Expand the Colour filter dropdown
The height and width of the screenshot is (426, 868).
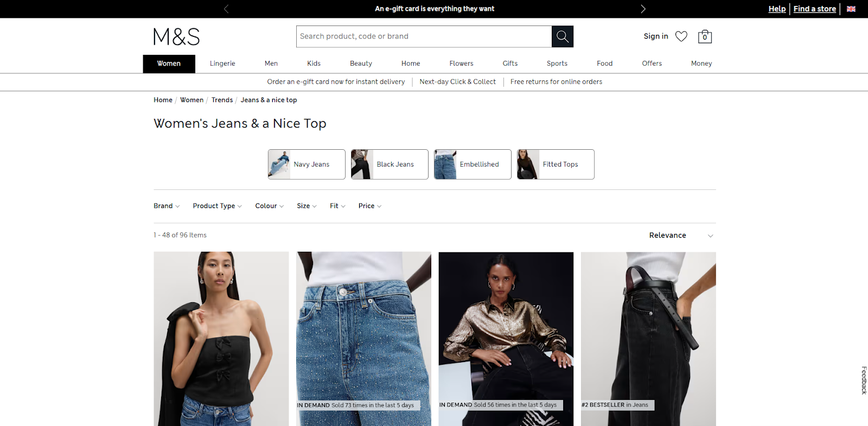click(269, 206)
